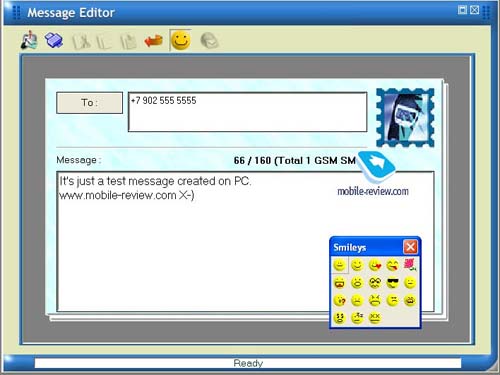Close the Smileys palette
500x375 pixels.
pyautogui.click(x=410, y=247)
